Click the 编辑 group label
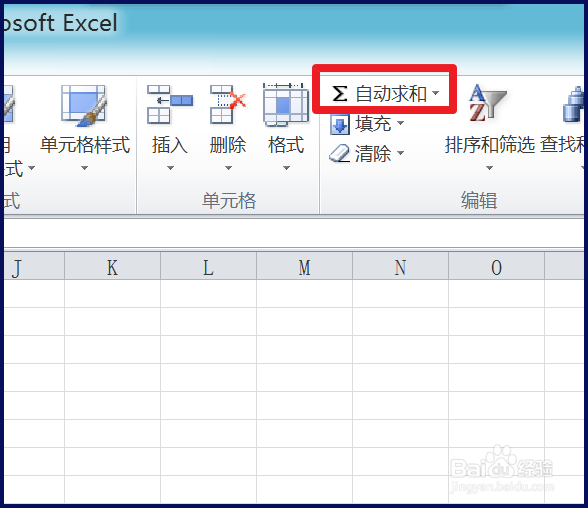The height and width of the screenshot is (508, 588). pyautogui.click(x=479, y=201)
